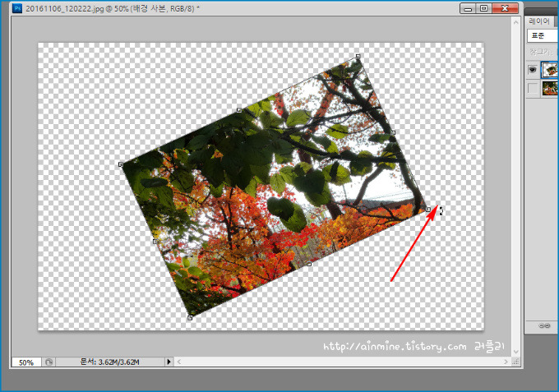Screen dimensions: 559x392
Task: Click the lower-left edge midpoint transform handle
Action: click(x=155, y=242)
